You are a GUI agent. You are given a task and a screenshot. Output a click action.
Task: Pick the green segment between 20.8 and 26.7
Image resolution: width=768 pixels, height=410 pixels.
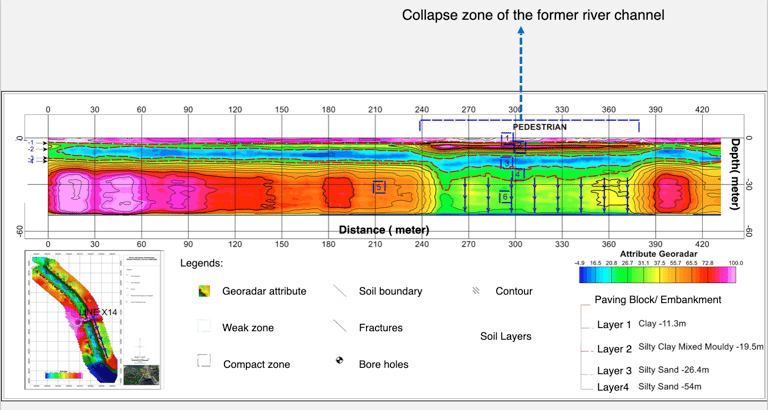tap(619, 276)
